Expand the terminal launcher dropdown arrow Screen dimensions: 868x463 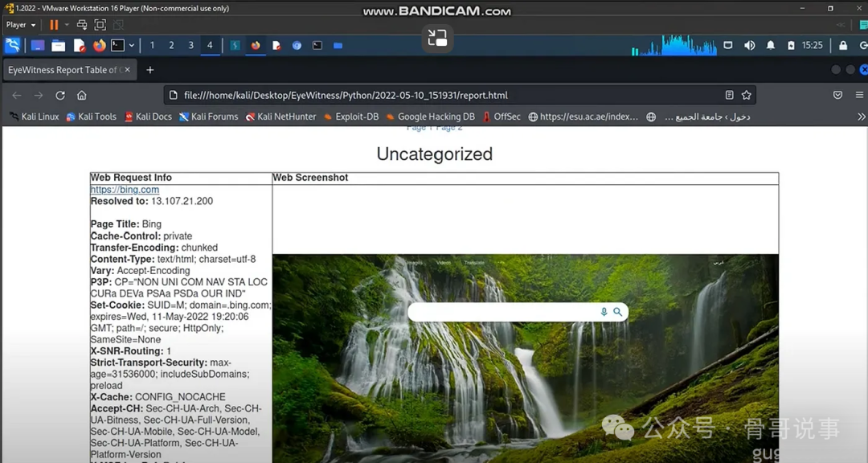coord(132,45)
